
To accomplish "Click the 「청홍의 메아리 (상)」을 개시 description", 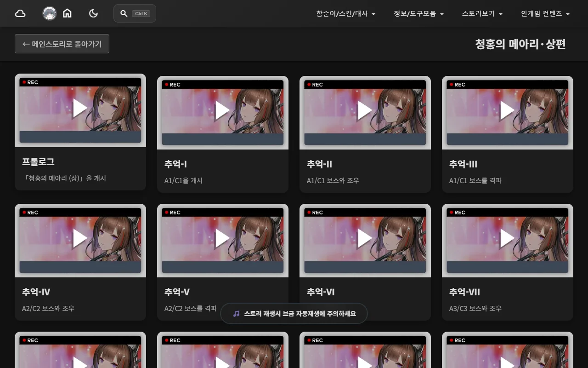I will pyautogui.click(x=64, y=178).
